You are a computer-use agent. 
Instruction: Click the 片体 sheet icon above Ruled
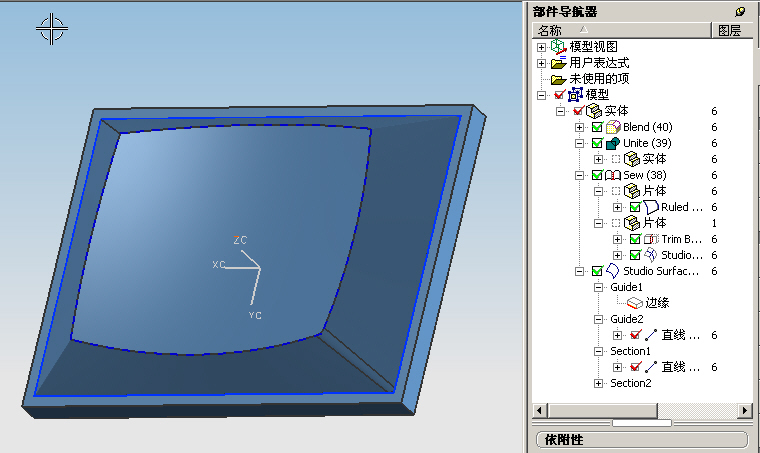click(x=632, y=191)
